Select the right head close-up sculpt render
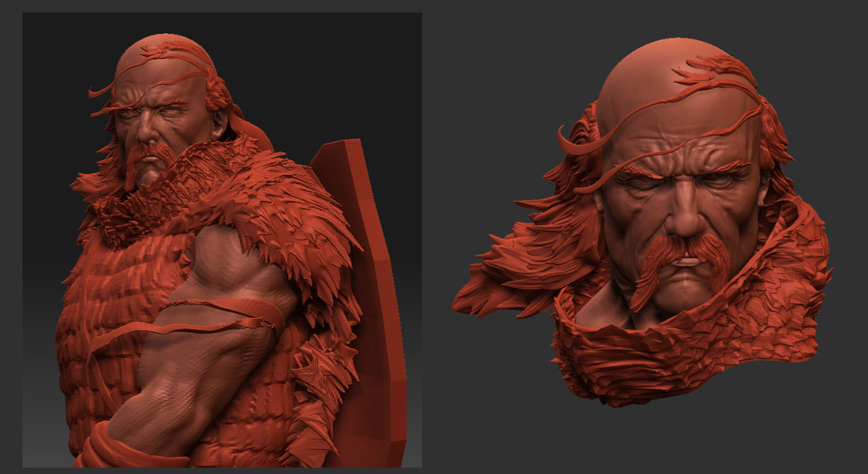Screen dimensions: 868x474 pyautogui.click(x=642, y=222)
